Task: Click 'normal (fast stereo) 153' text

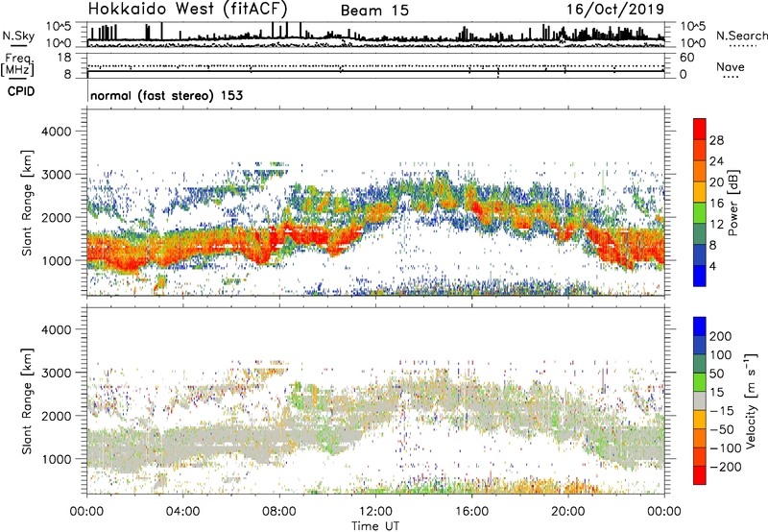Action: 166,95
